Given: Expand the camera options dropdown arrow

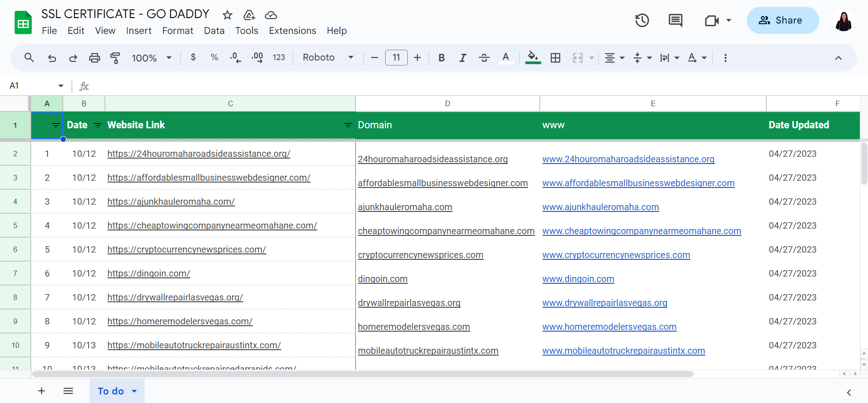Looking at the screenshot, I should [729, 20].
